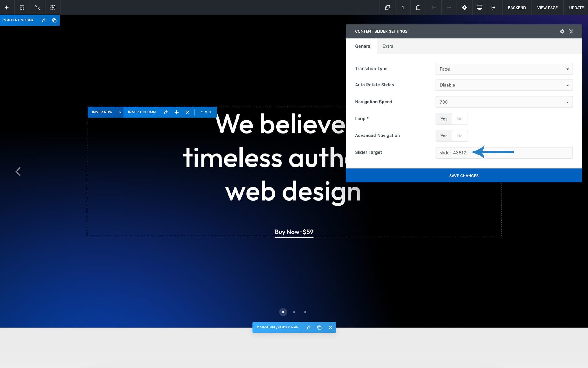Open the responsive preview monitor icon

479,7
